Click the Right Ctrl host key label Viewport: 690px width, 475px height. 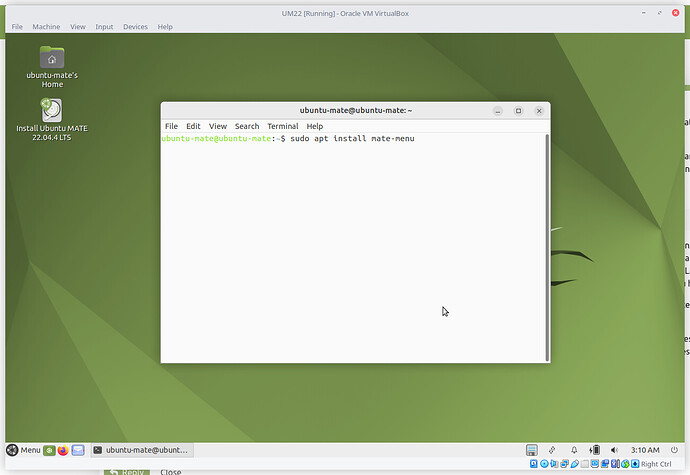click(656, 464)
